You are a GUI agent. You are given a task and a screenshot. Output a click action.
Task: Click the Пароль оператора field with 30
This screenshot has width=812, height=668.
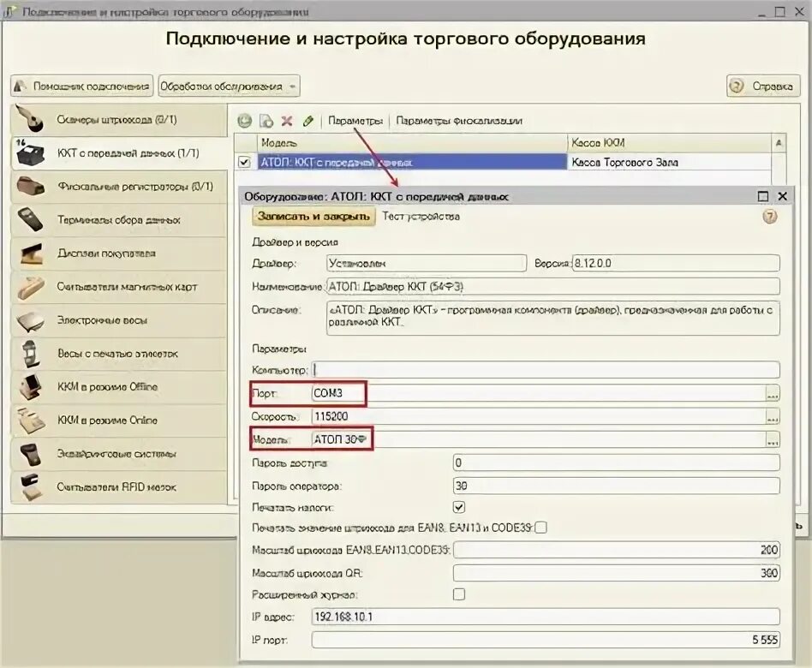click(x=616, y=486)
